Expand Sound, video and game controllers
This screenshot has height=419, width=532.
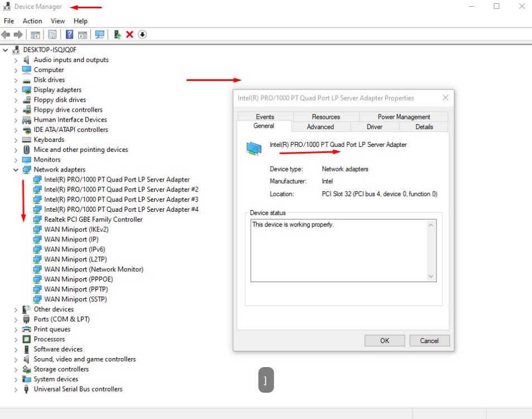click(x=16, y=360)
